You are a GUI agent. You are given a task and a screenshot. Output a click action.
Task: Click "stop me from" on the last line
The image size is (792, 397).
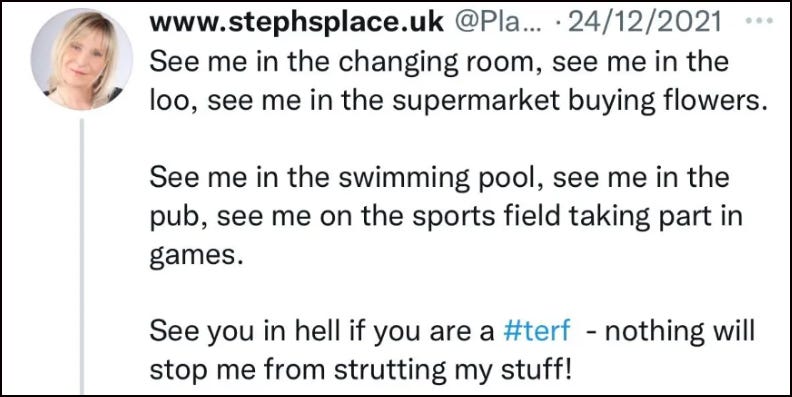(238, 372)
